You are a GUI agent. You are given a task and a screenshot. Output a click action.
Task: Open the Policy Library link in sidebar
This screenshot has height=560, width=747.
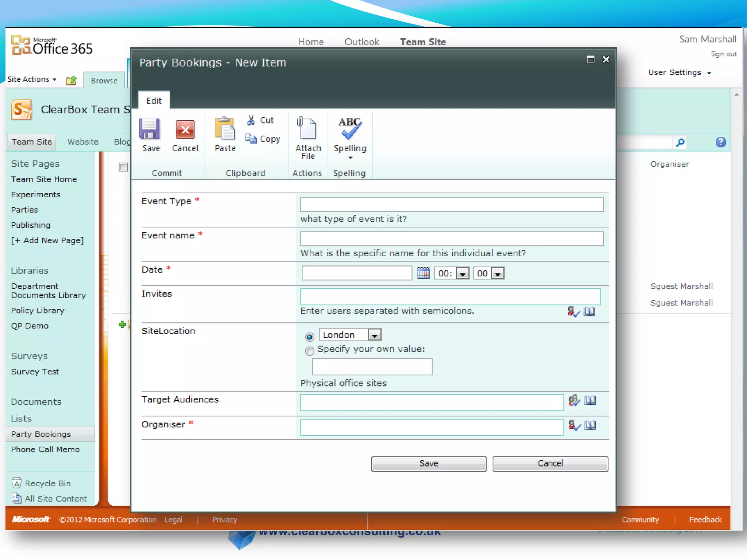[x=38, y=310]
